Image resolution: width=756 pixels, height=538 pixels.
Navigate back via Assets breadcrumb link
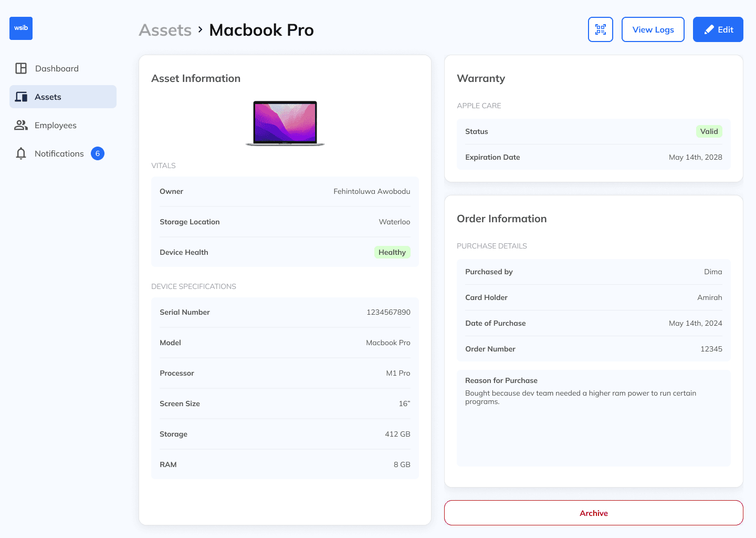[x=165, y=30]
